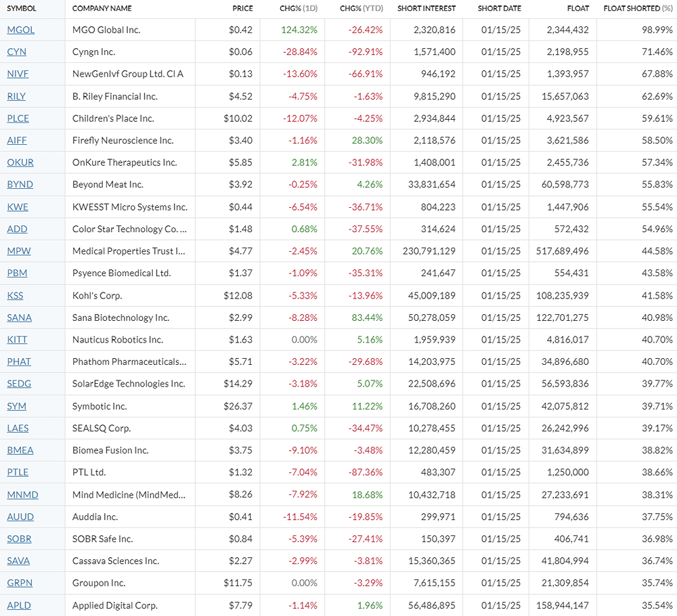Click the $10.02 Children's Place price

click(x=238, y=118)
